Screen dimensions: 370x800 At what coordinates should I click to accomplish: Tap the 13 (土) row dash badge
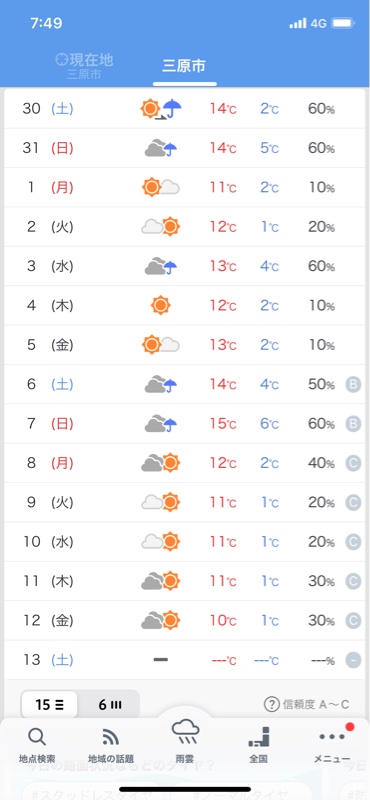(x=353, y=661)
